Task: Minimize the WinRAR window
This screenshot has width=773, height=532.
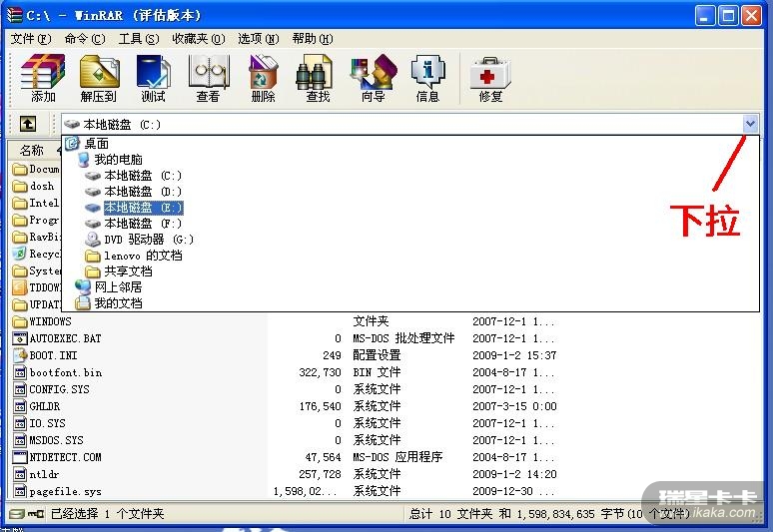Action: pyautogui.click(x=705, y=15)
